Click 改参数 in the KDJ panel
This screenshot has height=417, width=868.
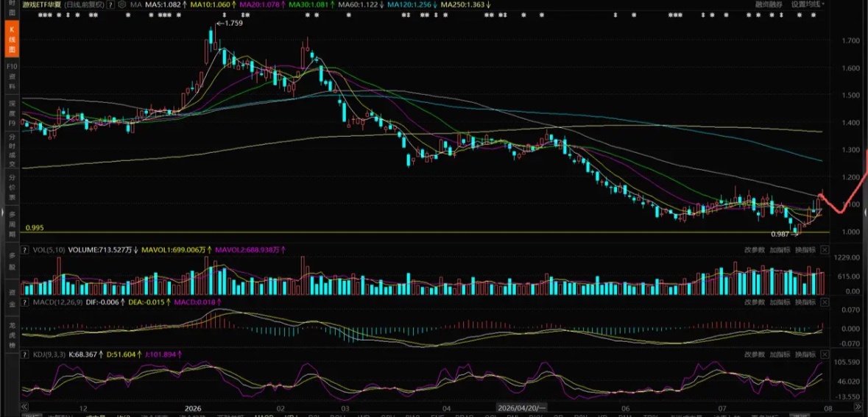(755, 354)
